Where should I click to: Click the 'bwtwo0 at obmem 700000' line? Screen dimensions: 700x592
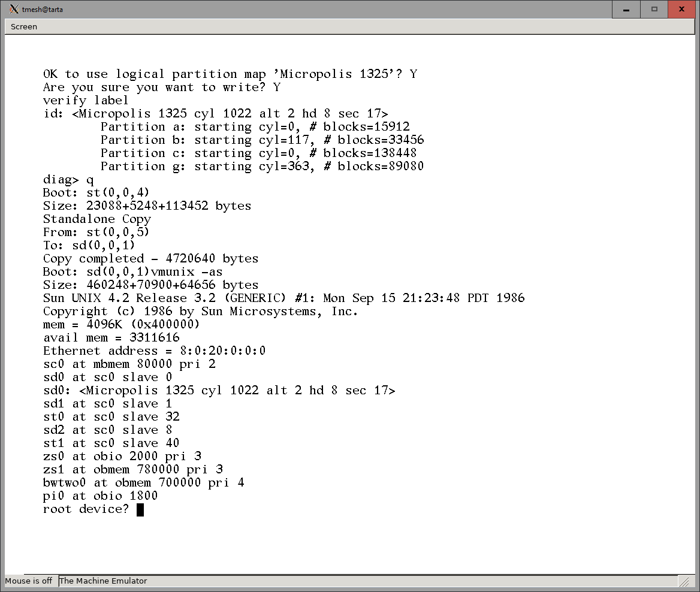click(143, 483)
